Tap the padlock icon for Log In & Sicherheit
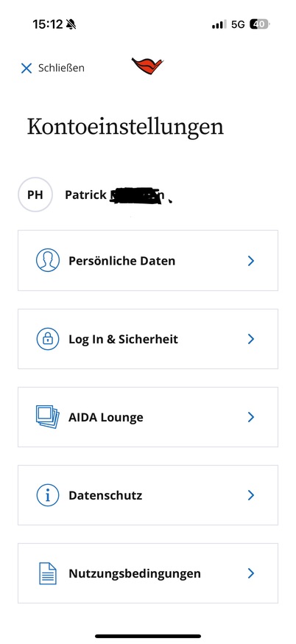The height and width of the screenshot is (644, 296). tap(48, 339)
